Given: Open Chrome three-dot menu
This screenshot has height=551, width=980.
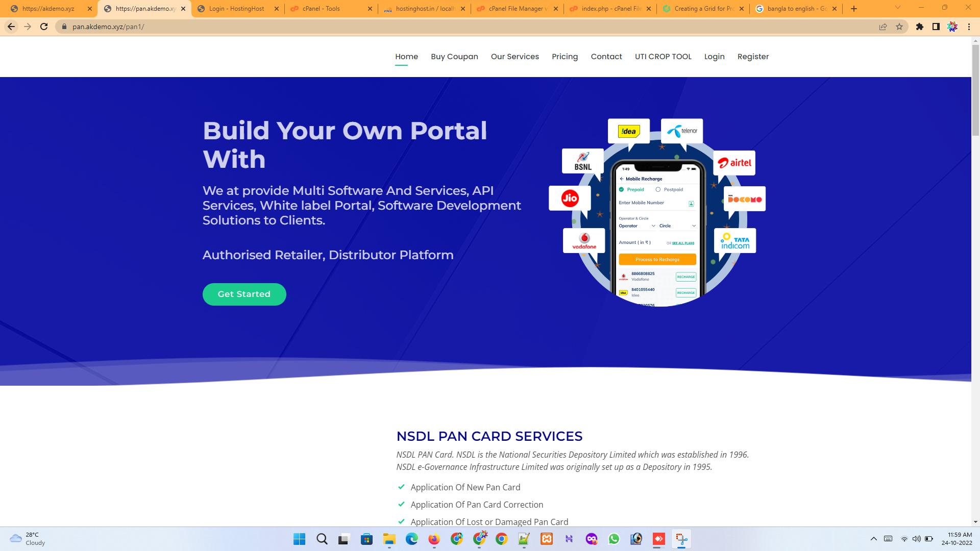Looking at the screenshot, I should click(x=969, y=27).
